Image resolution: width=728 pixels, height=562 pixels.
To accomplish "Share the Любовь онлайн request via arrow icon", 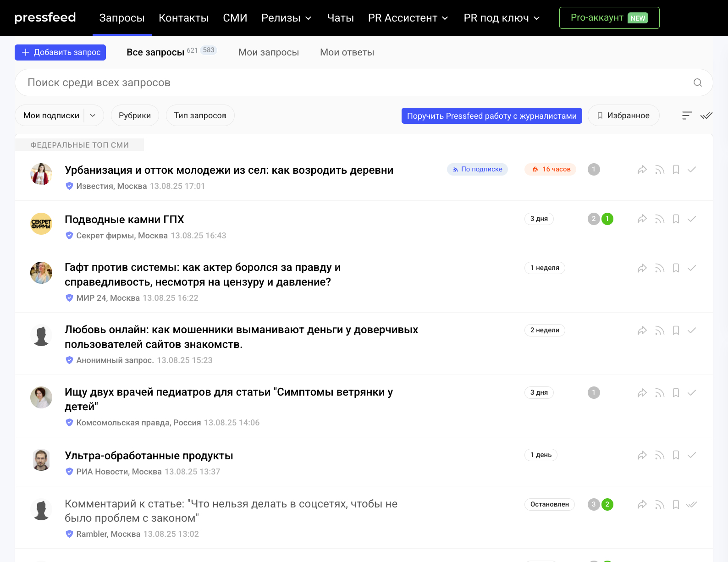I will click(x=642, y=331).
